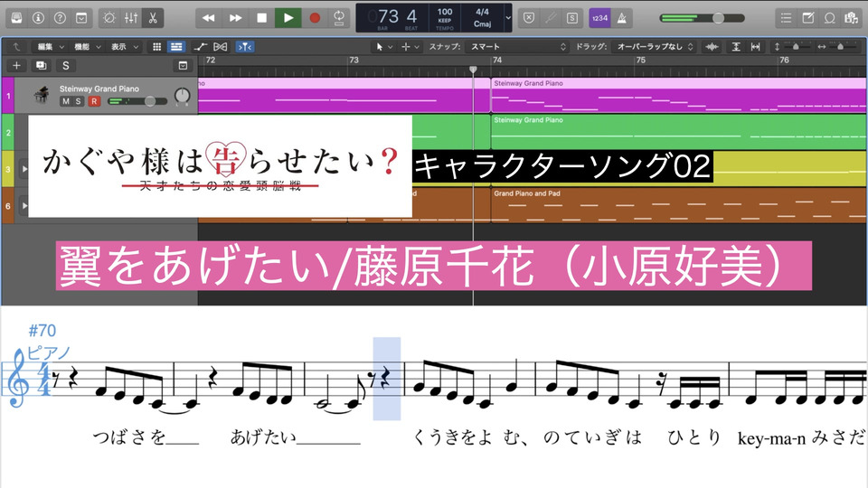The width and height of the screenshot is (868, 488).
Task: Open the secondary crosshair tool dropdown
Action: (410, 47)
